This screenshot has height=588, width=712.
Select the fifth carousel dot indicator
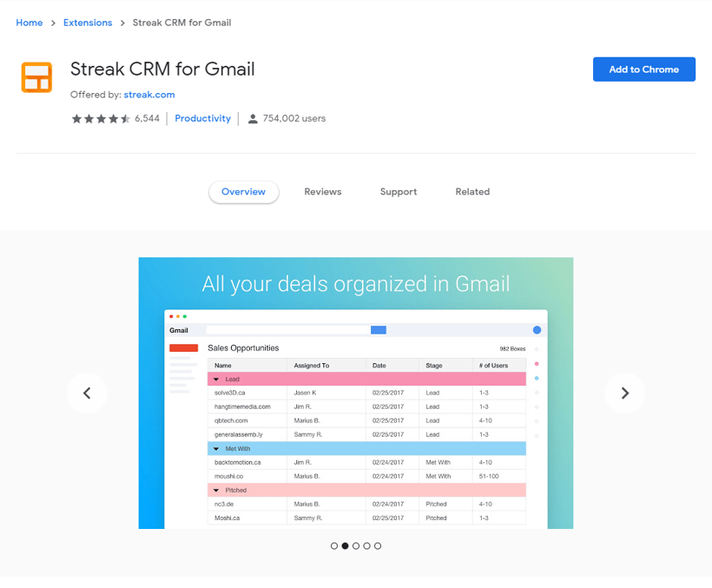tap(378, 546)
